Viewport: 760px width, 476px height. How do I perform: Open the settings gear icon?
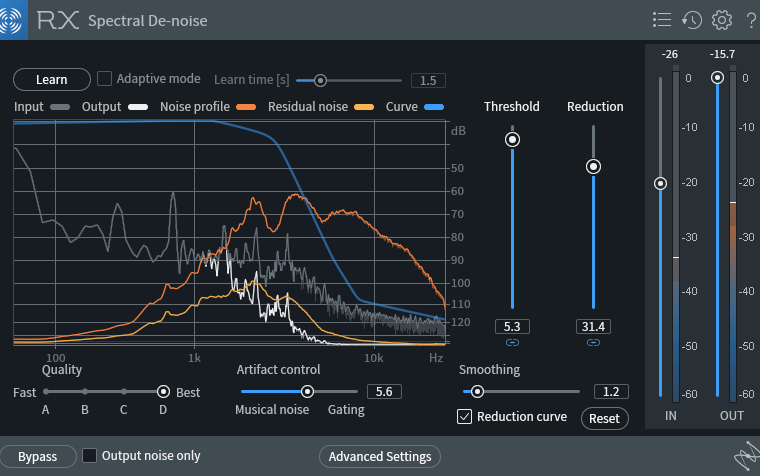722,20
